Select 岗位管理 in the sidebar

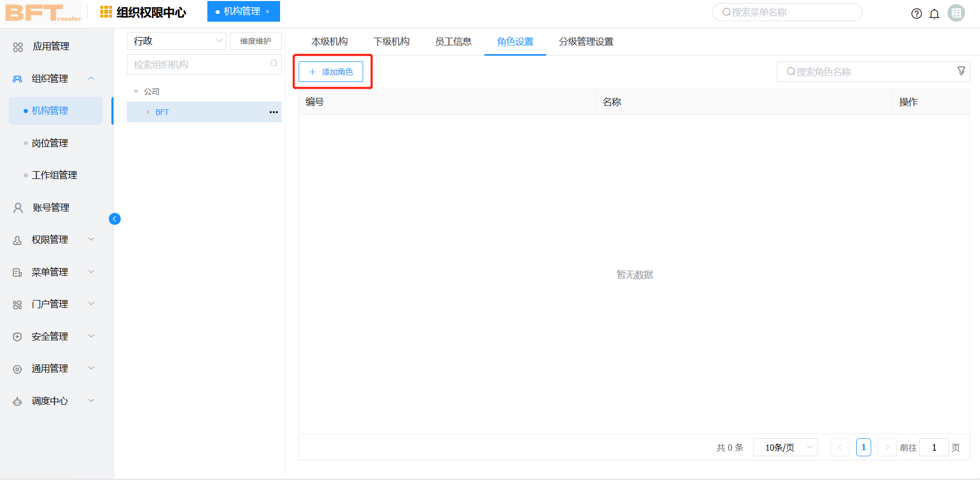point(50,143)
